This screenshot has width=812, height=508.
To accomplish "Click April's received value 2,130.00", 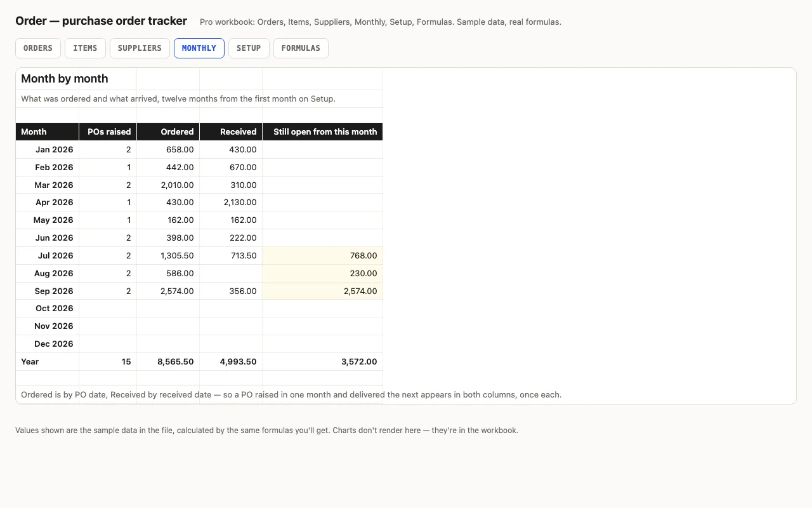I will pyautogui.click(x=231, y=202).
